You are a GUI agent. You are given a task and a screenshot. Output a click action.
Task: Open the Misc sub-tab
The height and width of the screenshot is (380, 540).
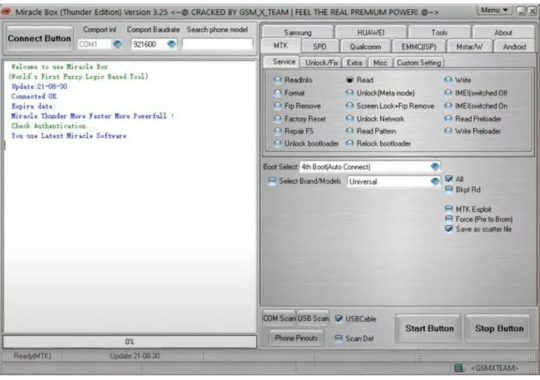380,63
